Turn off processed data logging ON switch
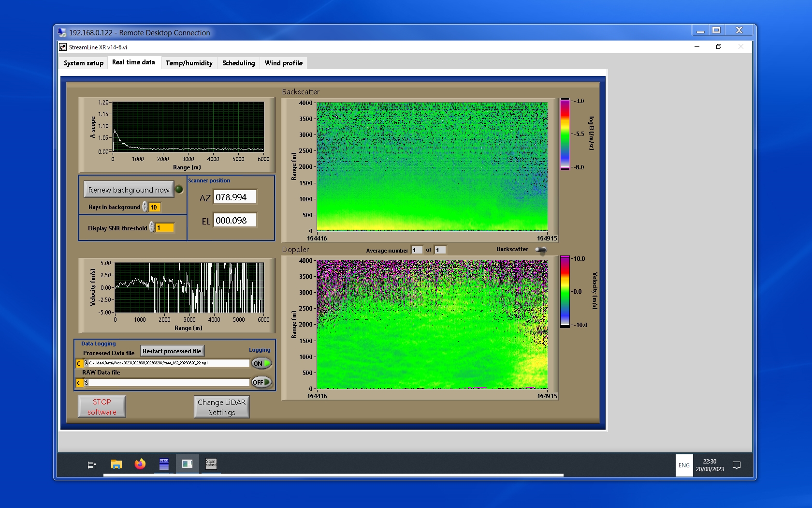 (x=261, y=363)
